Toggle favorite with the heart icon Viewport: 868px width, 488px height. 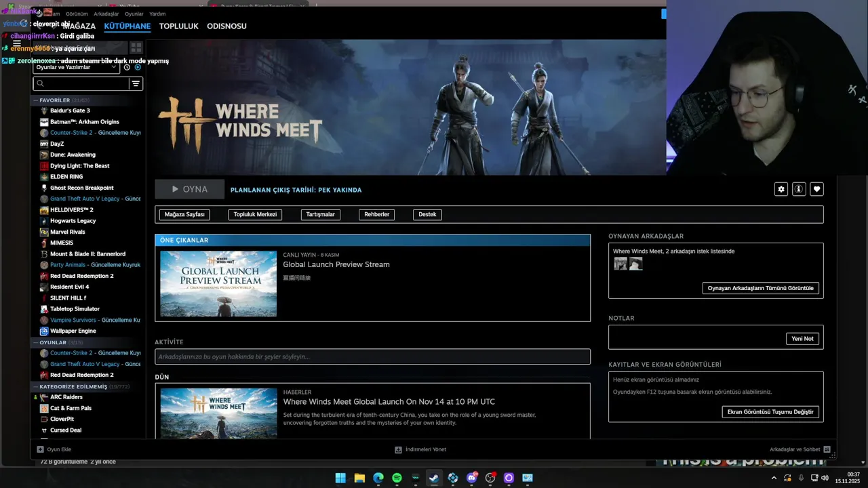(816, 189)
